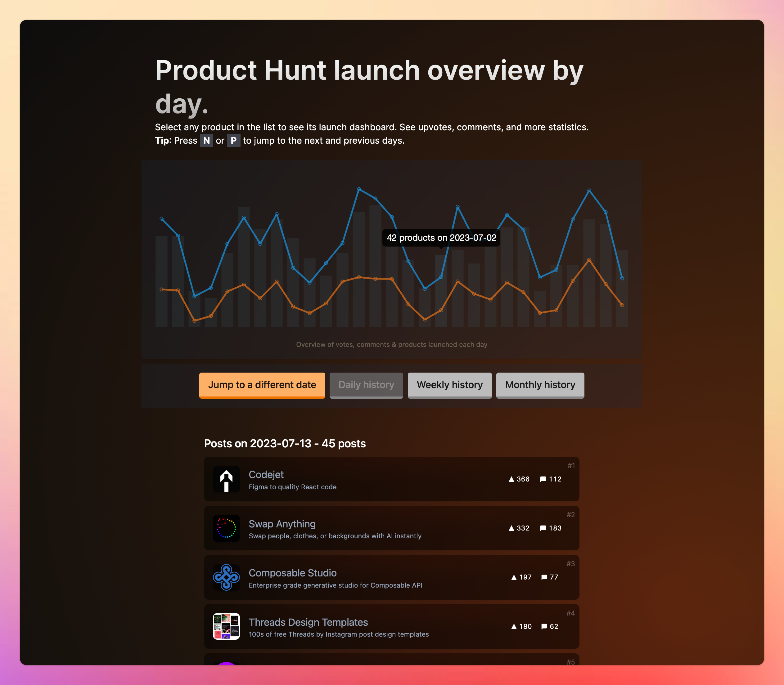784x685 pixels.
Task: Open the Threads Design Templates title
Action: point(308,622)
